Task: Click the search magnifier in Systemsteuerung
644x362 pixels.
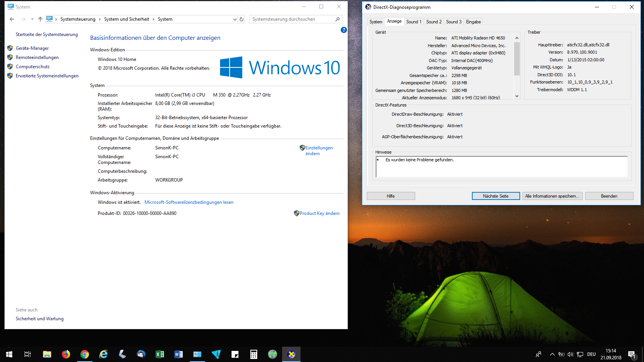Action: click(338, 19)
